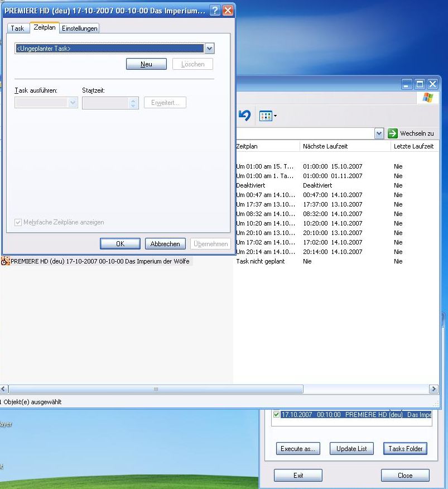The height and width of the screenshot is (489, 448).
Task: Select the PREMIERE HD Das Imperium der Wölfe task
Action: click(x=100, y=261)
